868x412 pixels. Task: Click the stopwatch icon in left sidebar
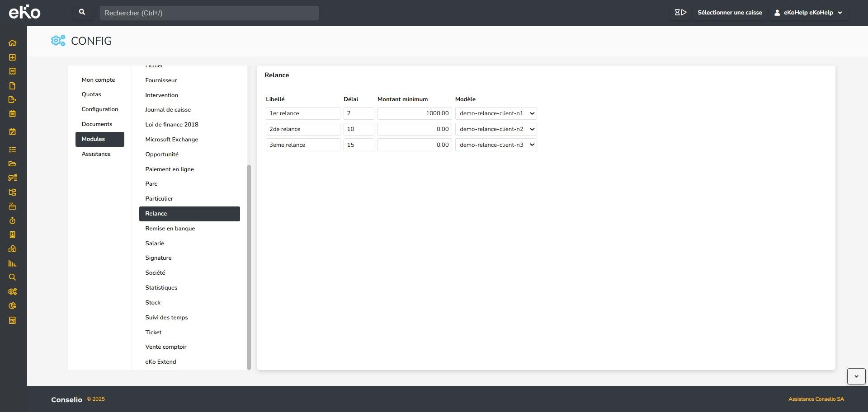(12, 221)
